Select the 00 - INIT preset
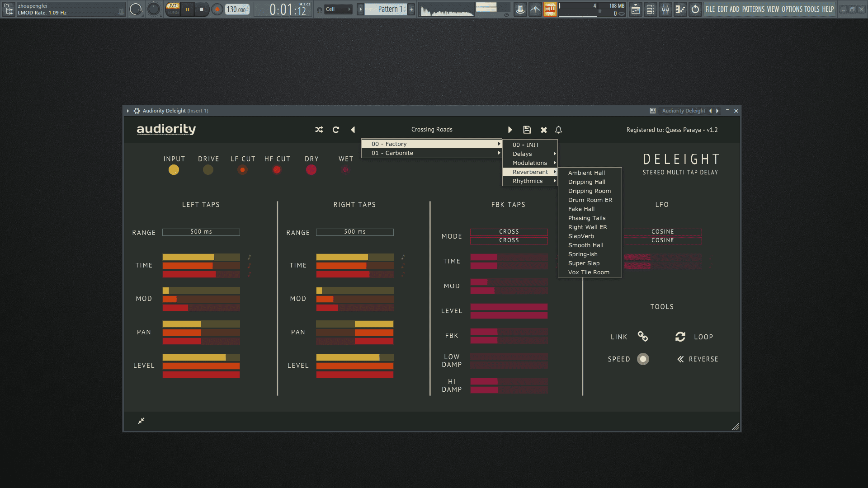 [530, 145]
